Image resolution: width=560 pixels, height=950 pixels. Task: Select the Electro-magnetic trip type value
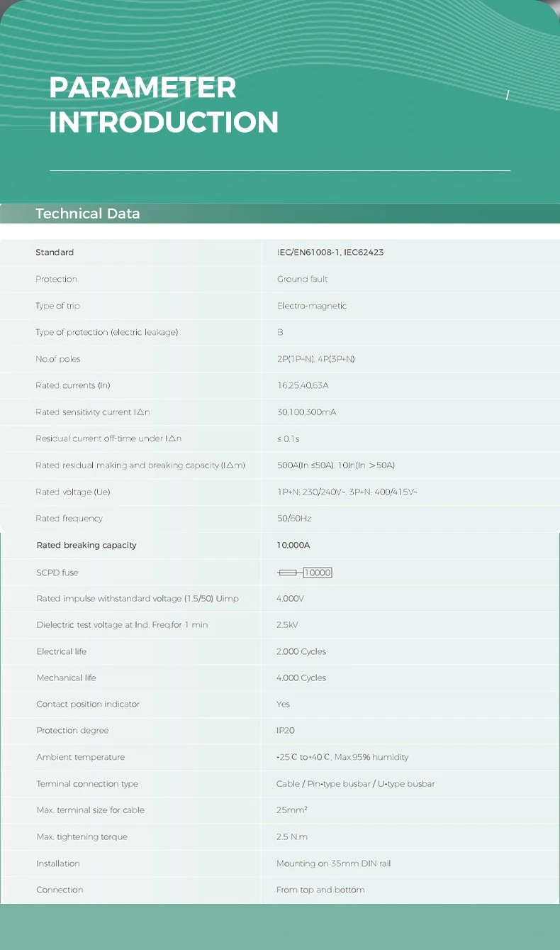(312, 306)
